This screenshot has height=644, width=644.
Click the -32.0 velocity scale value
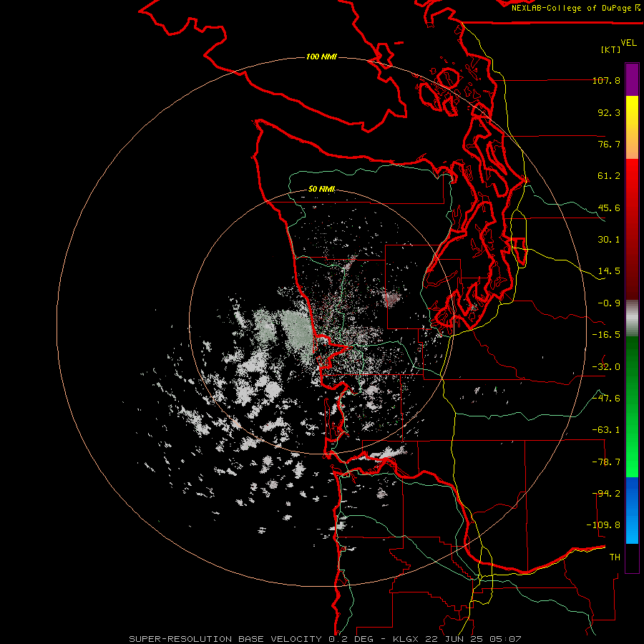[x=606, y=366]
